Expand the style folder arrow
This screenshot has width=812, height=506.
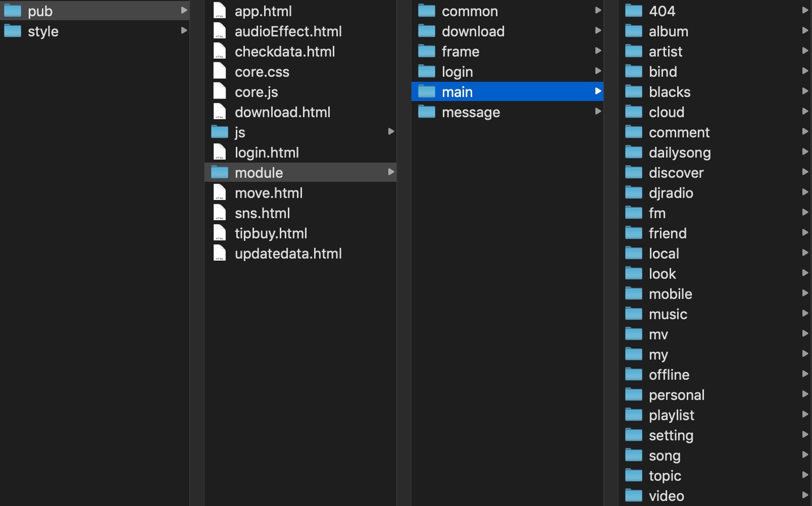tap(184, 31)
